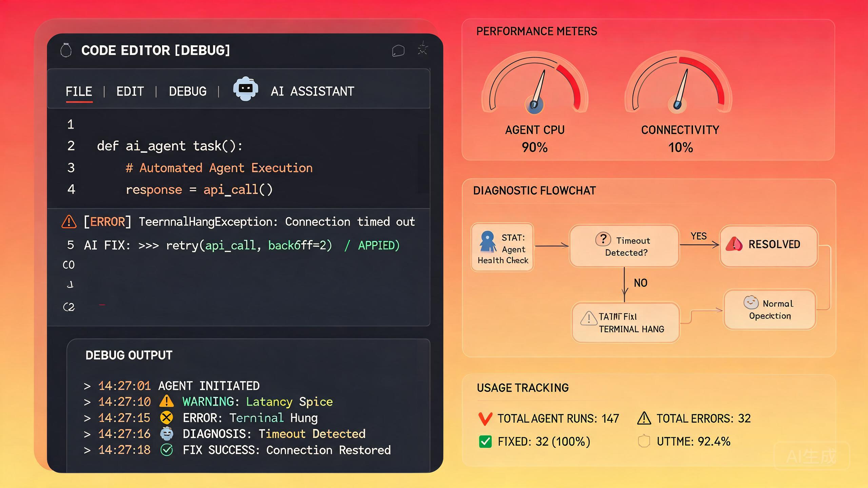
Task: Click the orange X icon beside ERROR: Terminal Hung
Action: pyautogui.click(x=166, y=418)
